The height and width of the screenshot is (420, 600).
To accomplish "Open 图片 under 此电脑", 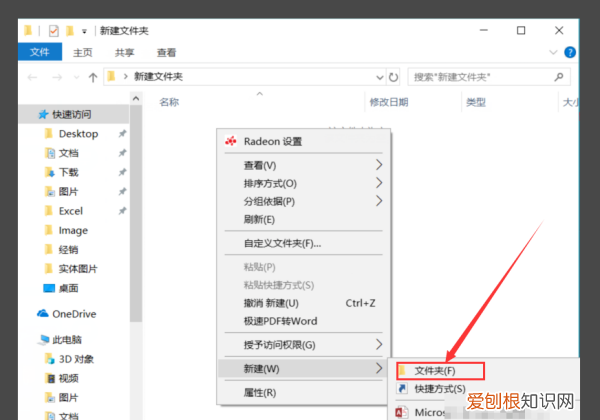I will coord(68,397).
